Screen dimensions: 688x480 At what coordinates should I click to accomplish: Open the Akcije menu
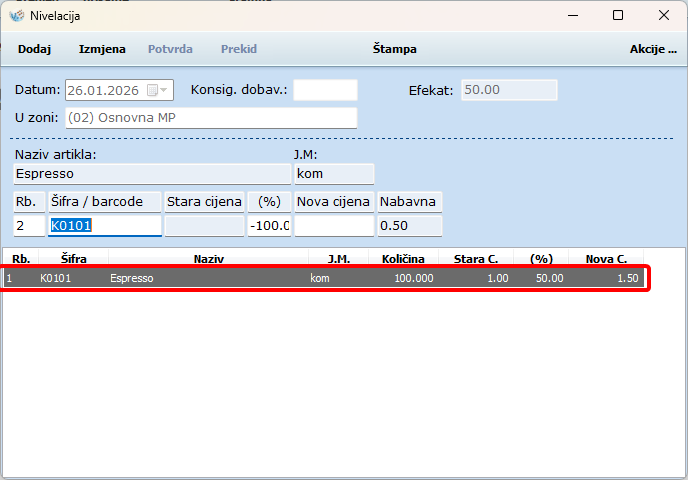tap(652, 49)
